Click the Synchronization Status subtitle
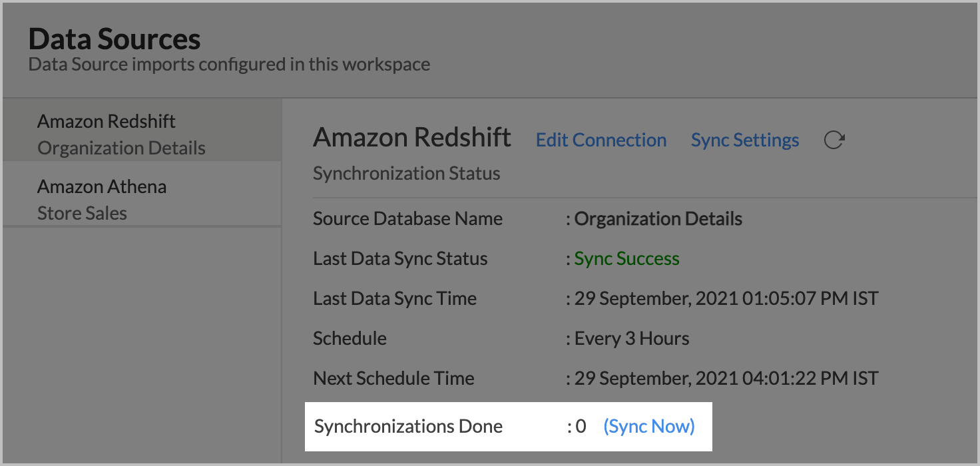 [x=407, y=174]
